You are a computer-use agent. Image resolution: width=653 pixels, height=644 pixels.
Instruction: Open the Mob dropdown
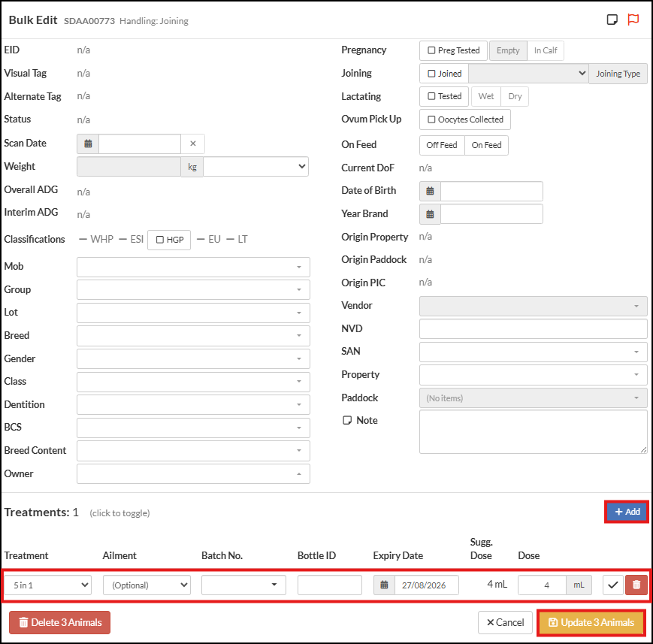click(x=193, y=267)
